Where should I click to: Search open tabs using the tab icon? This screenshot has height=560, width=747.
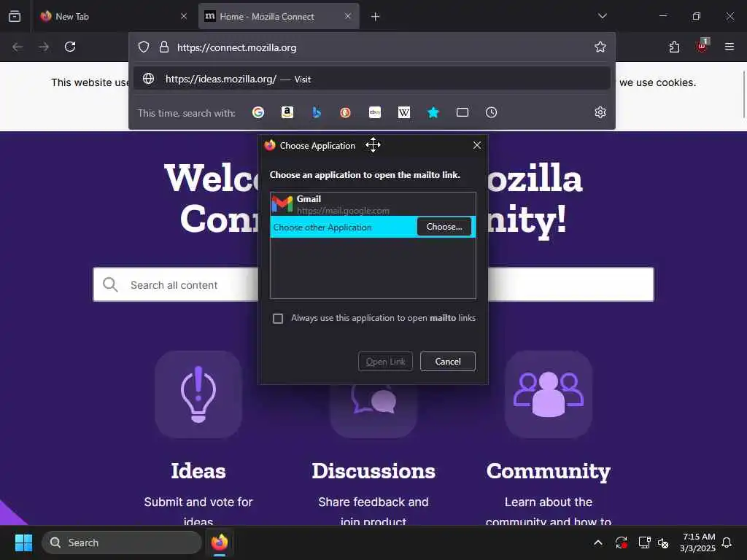(x=462, y=112)
